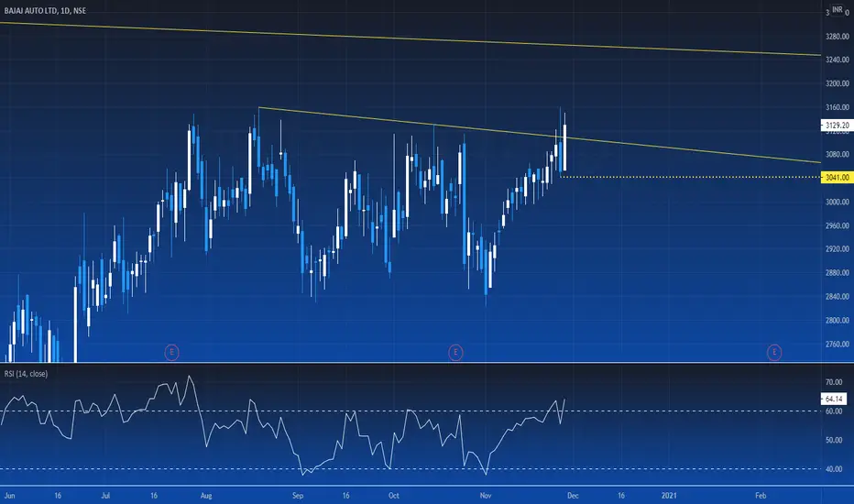This screenshot has width=854, height=504.
Task: Click the Jul date label
Action: pos(105,495)
